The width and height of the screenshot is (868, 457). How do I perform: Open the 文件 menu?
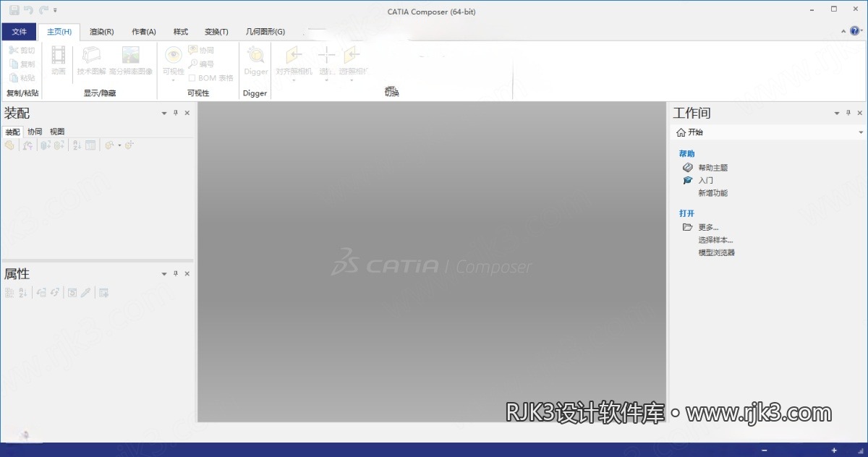[x=20, y=32]
